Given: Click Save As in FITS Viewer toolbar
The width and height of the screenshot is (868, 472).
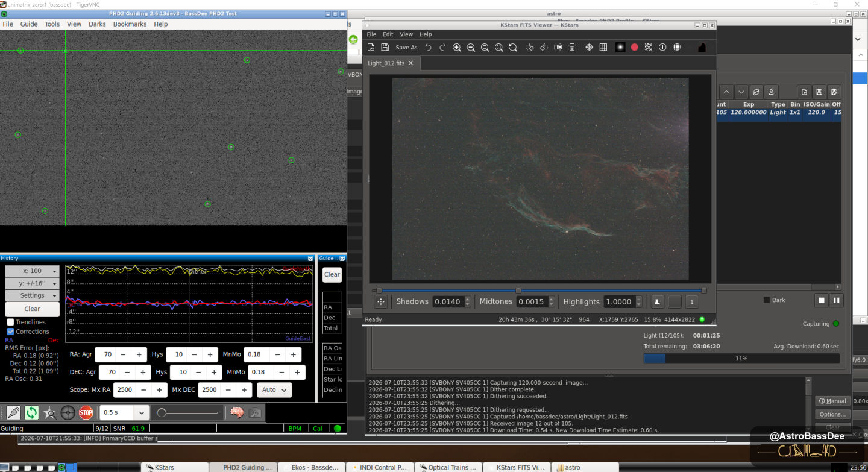Looking at the screenshot, I should click(406, 47).
